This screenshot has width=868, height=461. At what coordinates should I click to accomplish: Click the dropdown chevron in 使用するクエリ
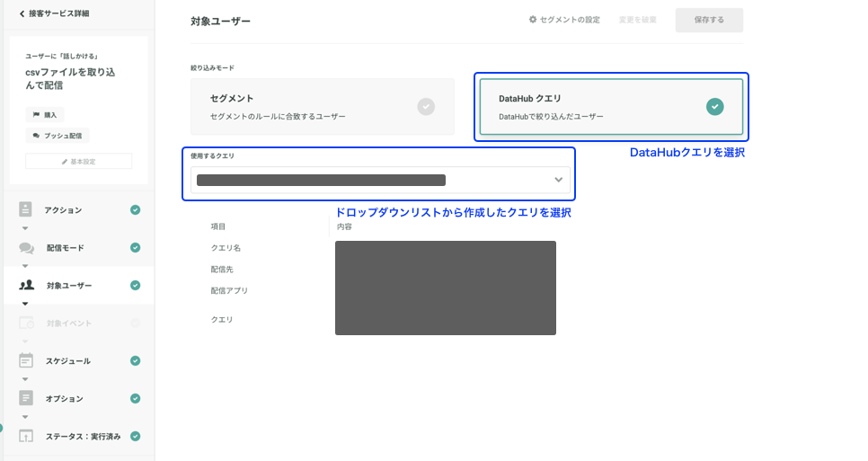pos(559,180)
